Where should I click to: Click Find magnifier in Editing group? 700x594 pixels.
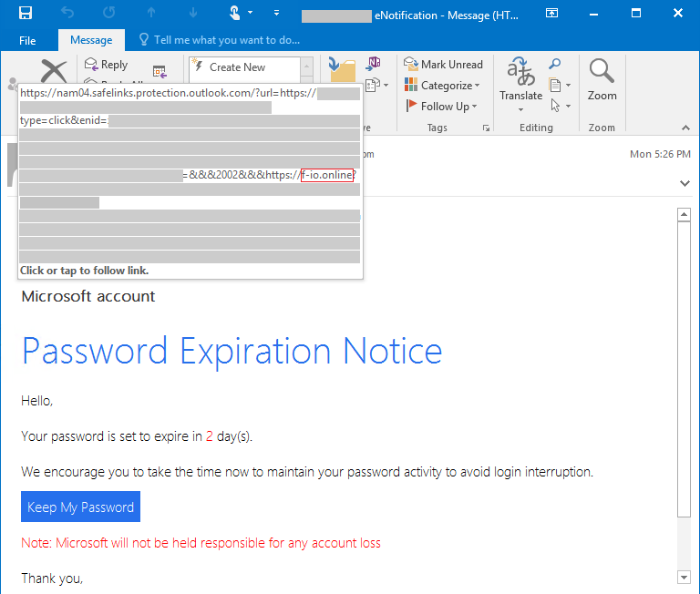point(554,64)
